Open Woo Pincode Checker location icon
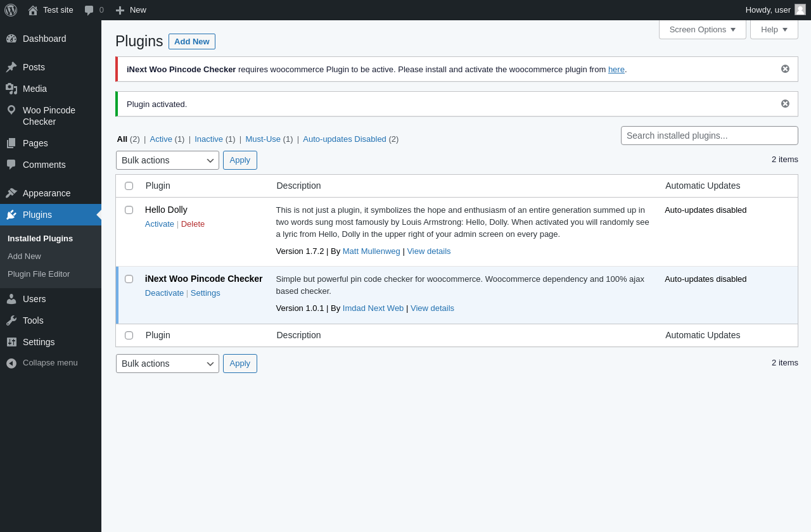This screenshot has height=532, width=811. click(11, 110)
